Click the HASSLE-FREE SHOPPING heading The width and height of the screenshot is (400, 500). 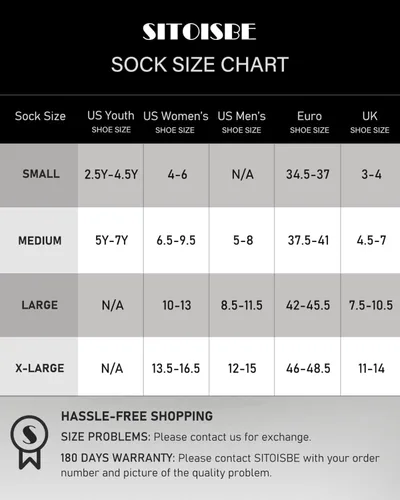coord(137,416)
